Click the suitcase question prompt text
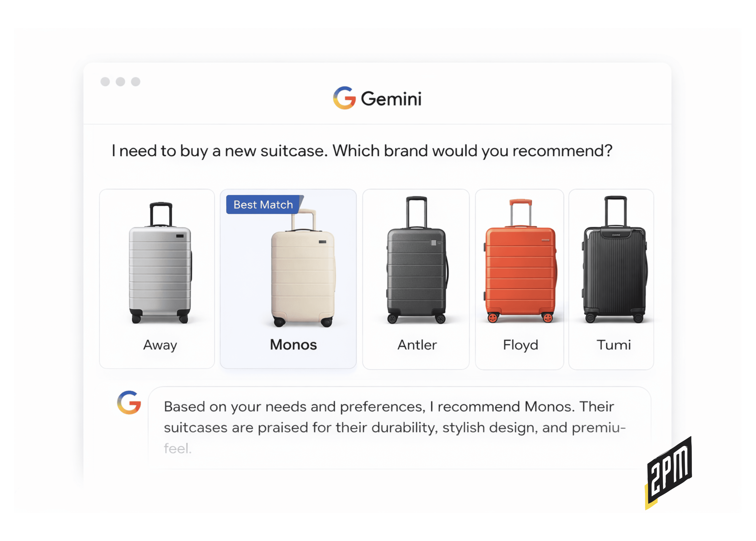 (362, 151)
